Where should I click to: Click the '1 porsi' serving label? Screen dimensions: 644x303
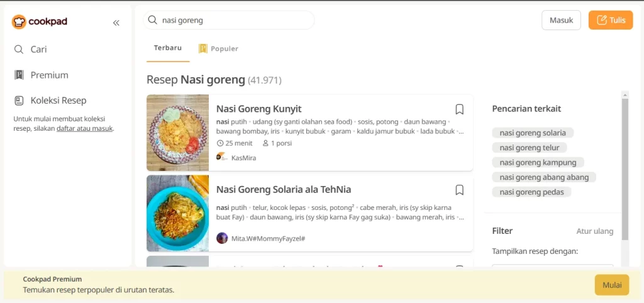pyautogui.click(x=277, y=143)
